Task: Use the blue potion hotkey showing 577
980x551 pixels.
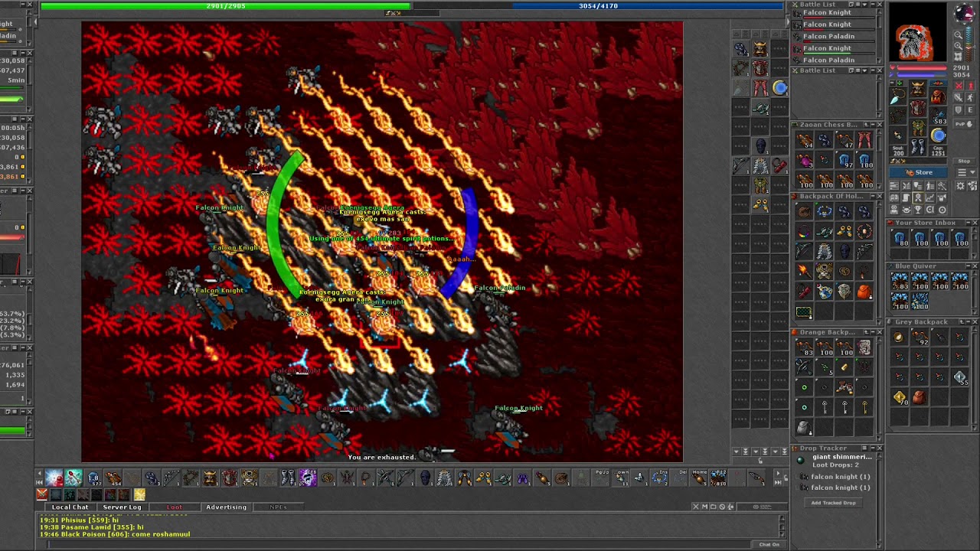Action: (x=93, y=479)
